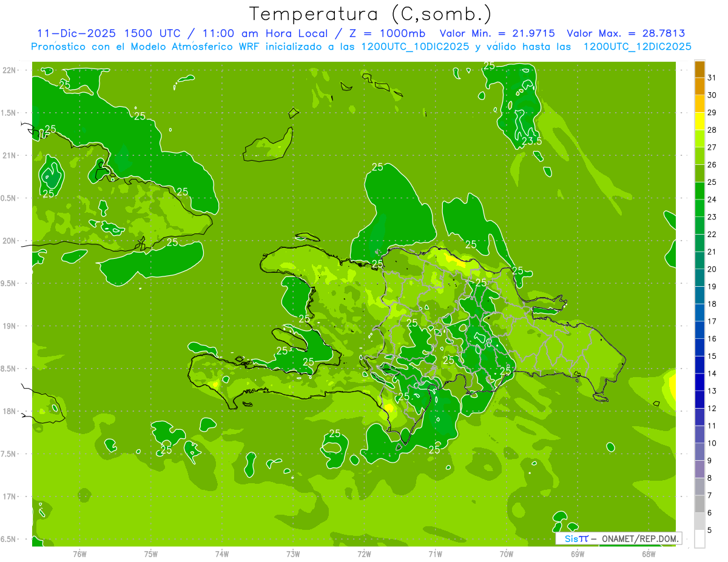
Task: Click the "9.5N" latitude axis label
Action: click(8, 283)
